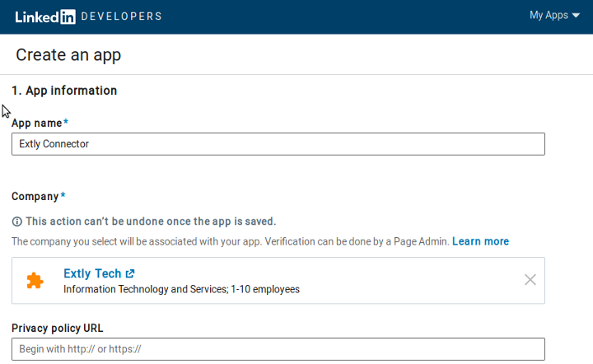Select 'Information Technology and Services; 1-10 employees' text
Screen dimensions: 593x364
[x=181, y=289]
